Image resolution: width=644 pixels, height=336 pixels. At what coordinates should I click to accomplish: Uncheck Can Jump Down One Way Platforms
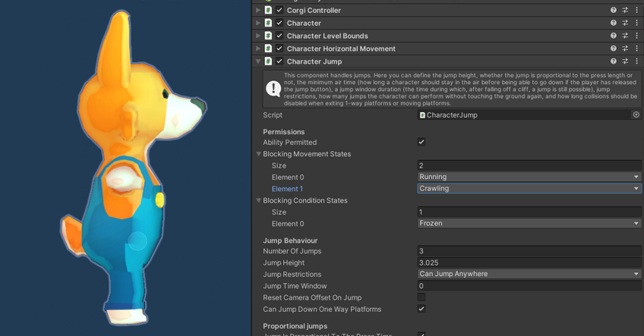click(421, 309)
